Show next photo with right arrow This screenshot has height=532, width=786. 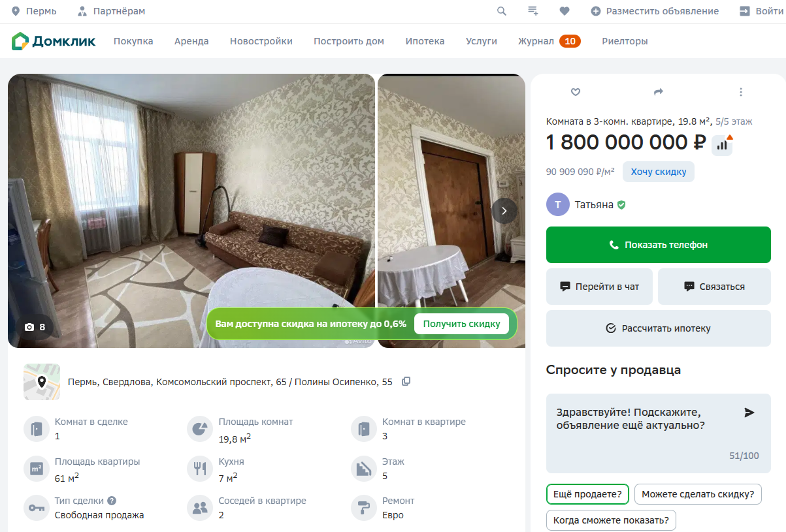(x=504, y=211)
